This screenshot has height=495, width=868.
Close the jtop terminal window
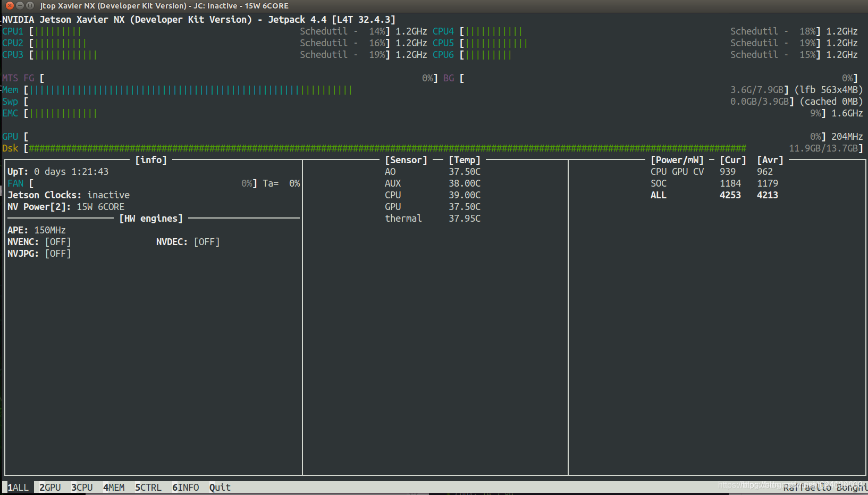point(10,5)
